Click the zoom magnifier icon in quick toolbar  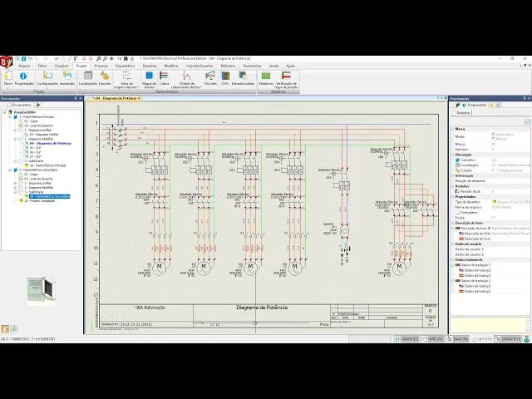click(98, 59)
